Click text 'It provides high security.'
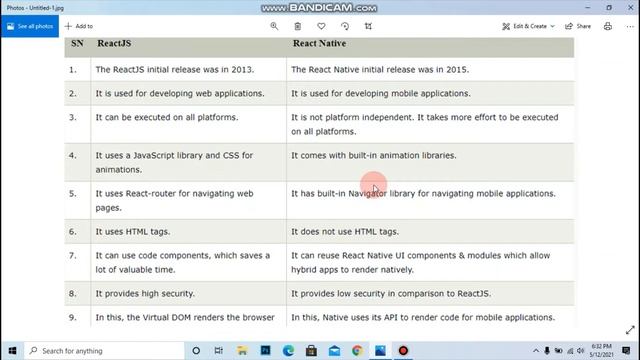Viewport: 640px width, 360px height. coord(145,293)
